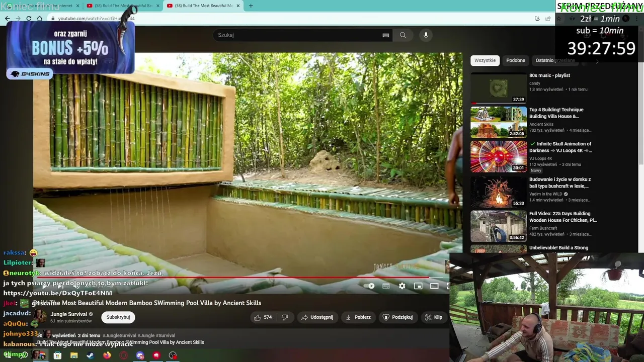Image resolution: width=644 pixels, height=362 pixels.
Task: Click the share page icon in address bar
Action: 548,19
